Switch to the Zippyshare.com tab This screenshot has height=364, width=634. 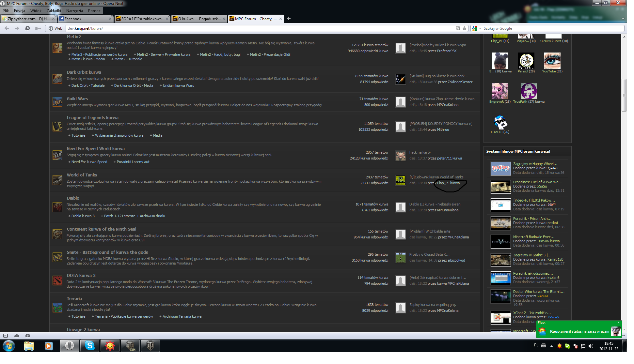[x=29, y=19]
